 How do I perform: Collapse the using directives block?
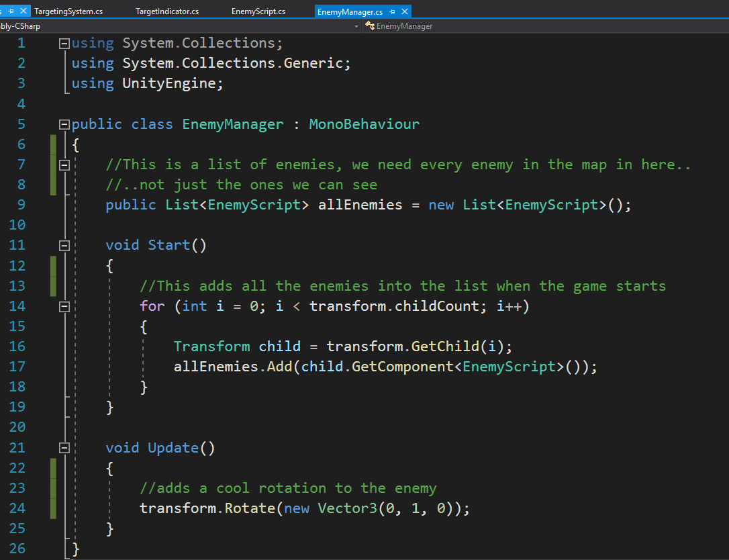(64, 44)
